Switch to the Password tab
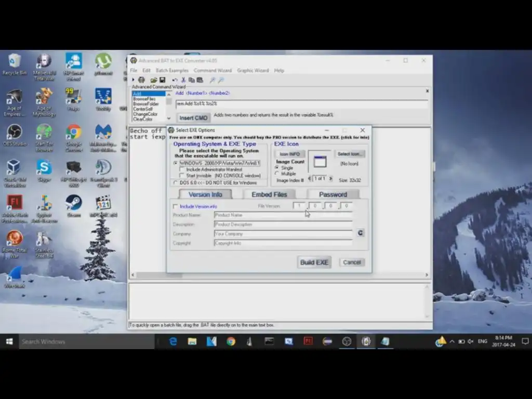 pos(333,194)
